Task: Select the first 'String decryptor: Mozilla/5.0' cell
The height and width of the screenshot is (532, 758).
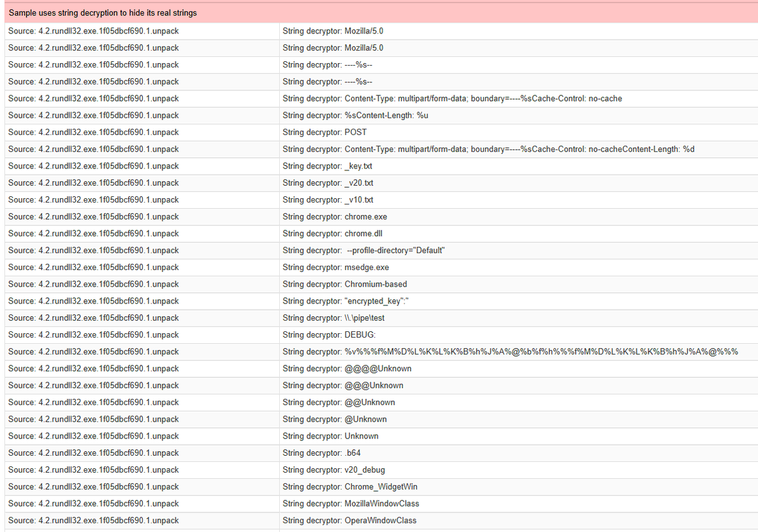Action: [519, 31]
